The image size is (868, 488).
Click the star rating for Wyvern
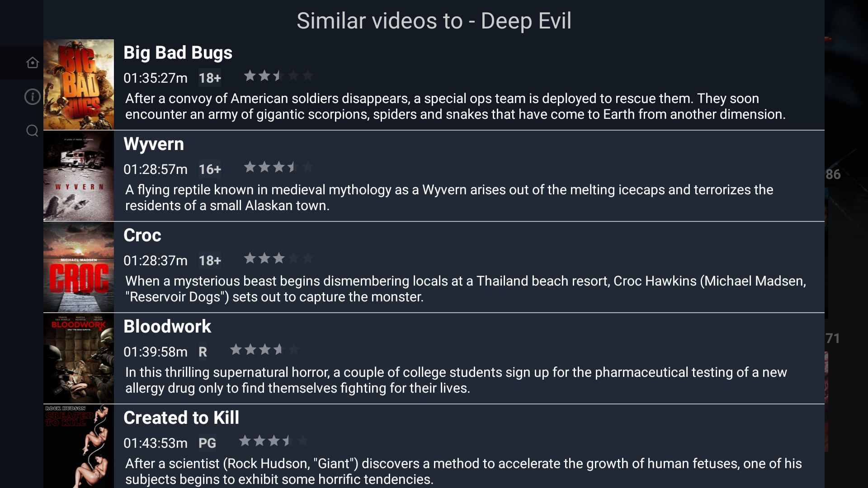coord(278,167)
